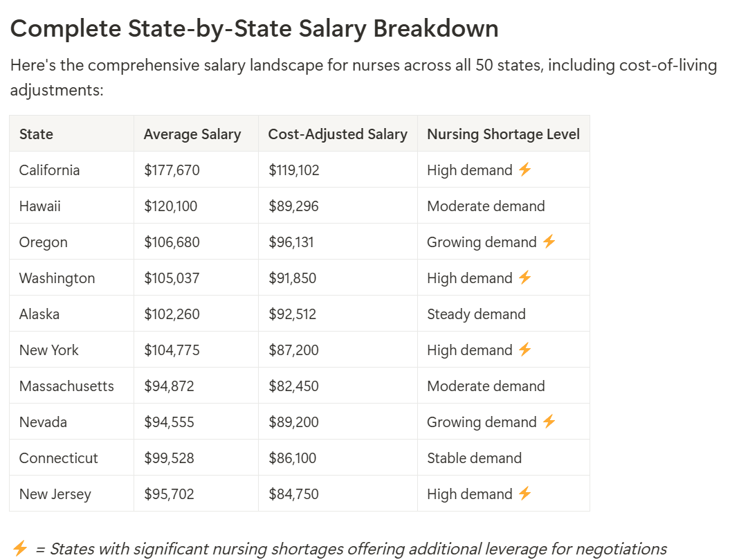This screenshot has width=730, height=560.
Task: Select the Average Salary column header
Action: tap(192, 134)
